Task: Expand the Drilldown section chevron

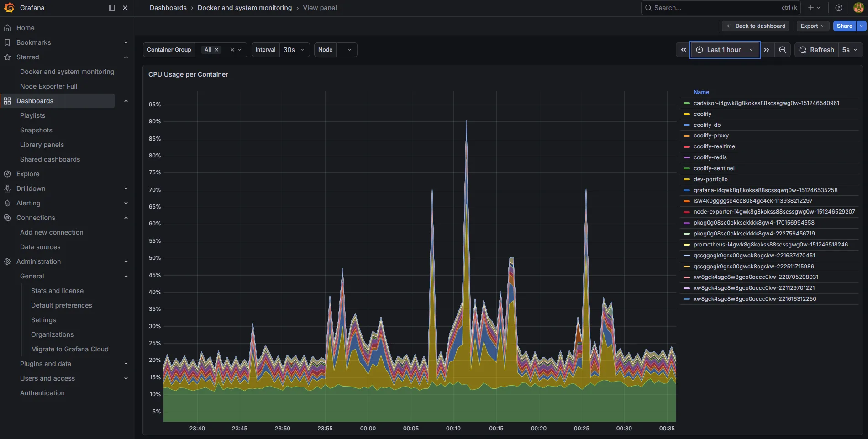Action: pos(126,188)
